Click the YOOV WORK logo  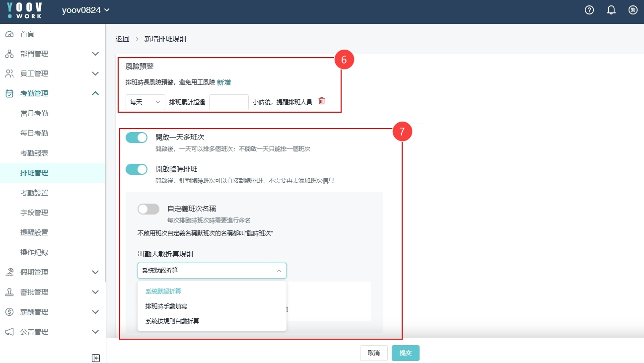click(x=25, y=10)
